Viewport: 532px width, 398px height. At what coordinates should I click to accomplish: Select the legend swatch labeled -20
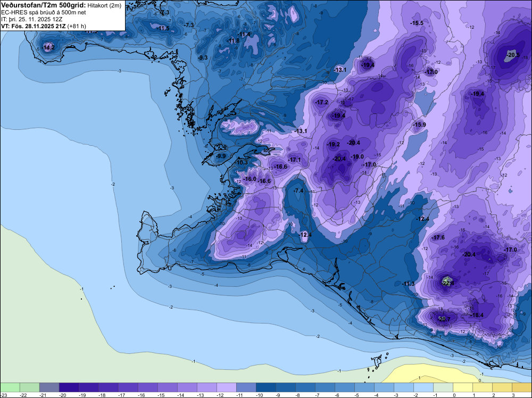point(69,387)
